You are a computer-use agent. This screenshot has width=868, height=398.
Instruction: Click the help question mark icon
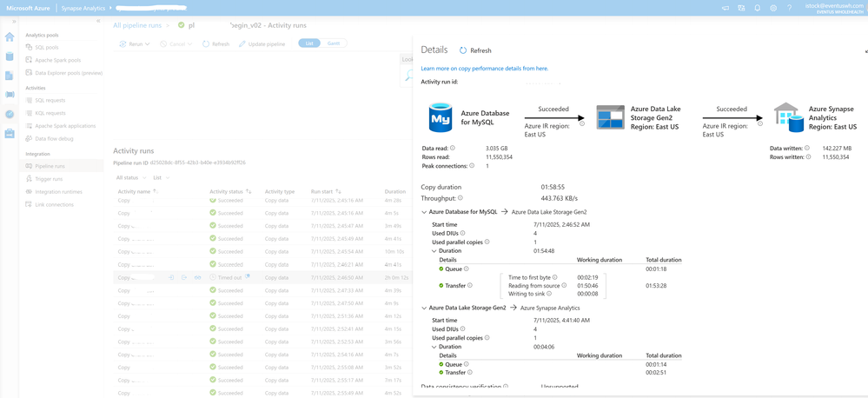coord(789,8)
